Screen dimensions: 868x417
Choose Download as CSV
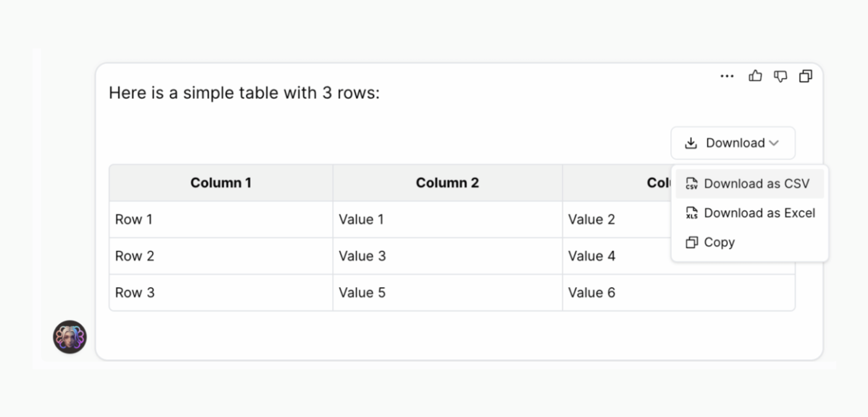(x=750, y=184)
